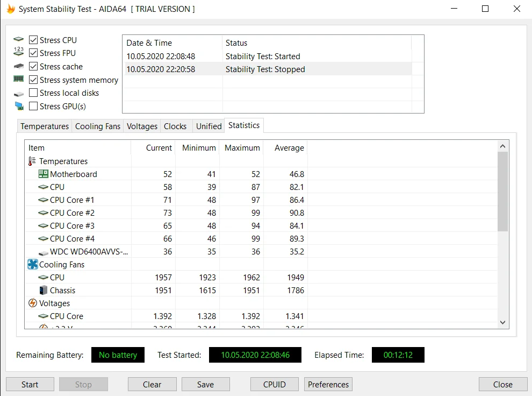Click the lightning icon of Voltages group

coord(33,303)
